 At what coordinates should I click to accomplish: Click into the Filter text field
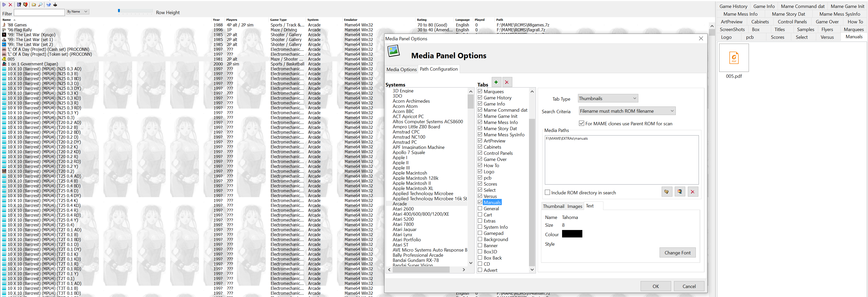tap(39, 13)
